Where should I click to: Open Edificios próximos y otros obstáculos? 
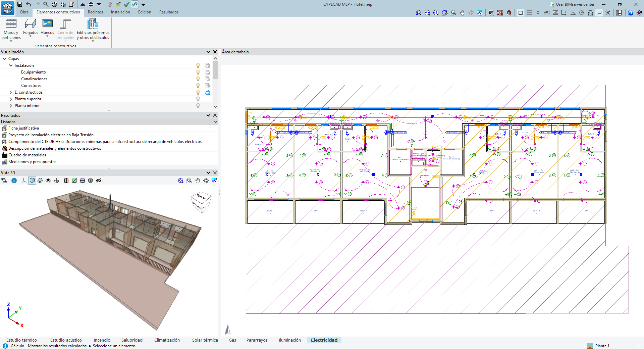(x=93, y=30)
